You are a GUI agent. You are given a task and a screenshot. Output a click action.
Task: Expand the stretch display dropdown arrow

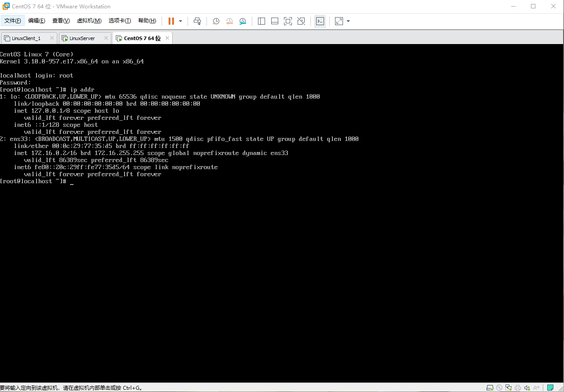(x=348, y=21)
